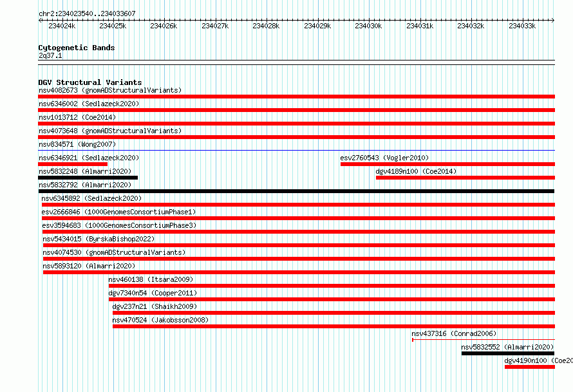
Task: Click dgv237n21 (Shaikh2009) label
Action: point(155,306)
